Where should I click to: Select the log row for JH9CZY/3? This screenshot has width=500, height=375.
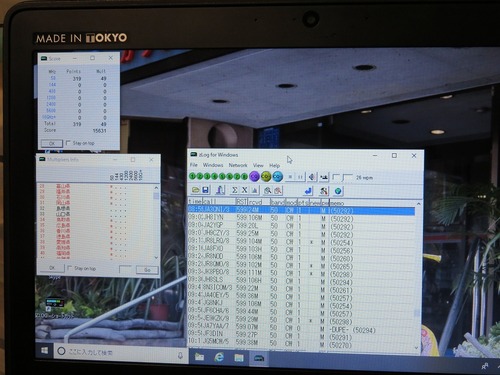point(301,234)
